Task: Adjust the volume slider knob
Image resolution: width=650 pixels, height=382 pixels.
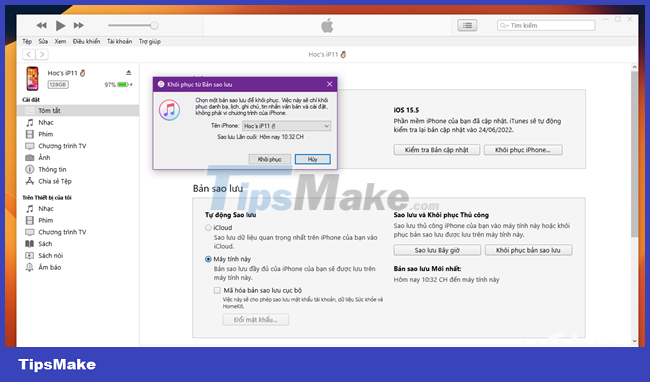Action: [154, 26]
